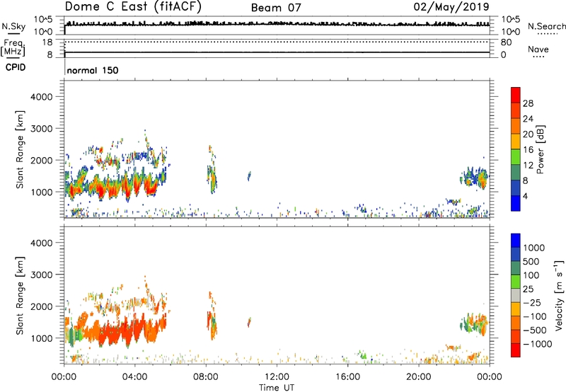Click the "normal 150" CPID text
This screenshot has width=566, height=392.
93,70
